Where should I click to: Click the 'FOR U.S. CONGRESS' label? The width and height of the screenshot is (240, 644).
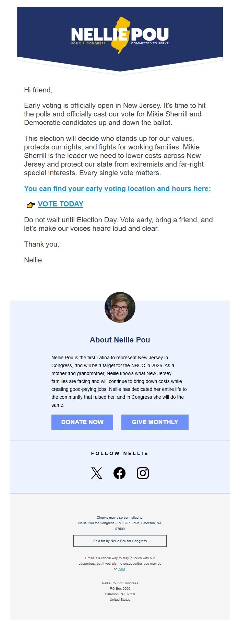point(88,43)
